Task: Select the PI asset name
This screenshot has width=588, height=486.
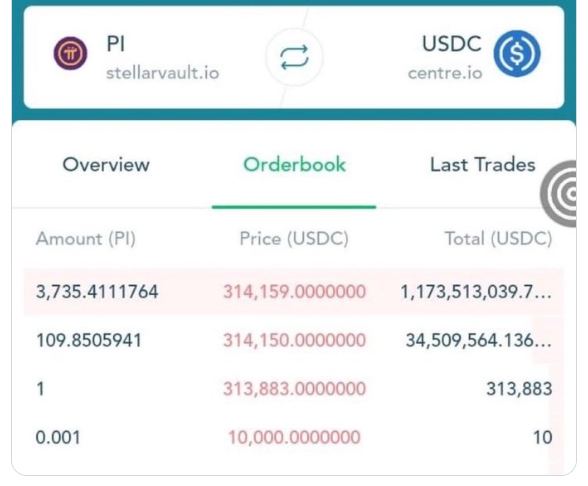Action: tap(116, 44)
